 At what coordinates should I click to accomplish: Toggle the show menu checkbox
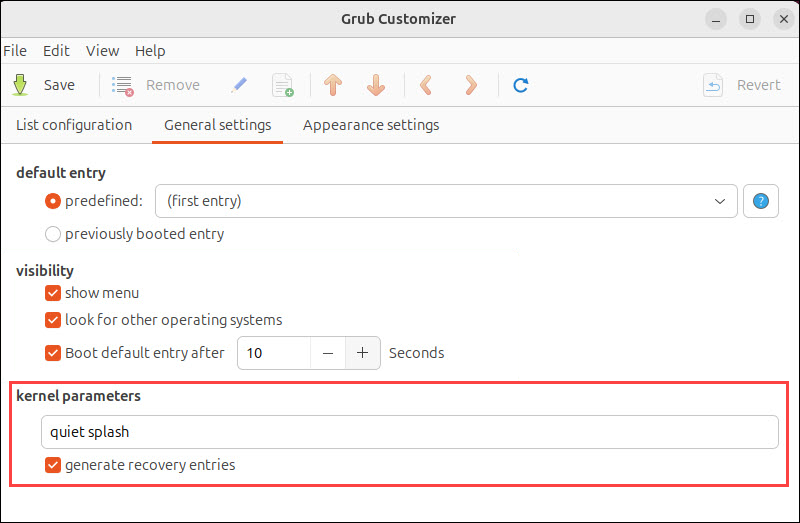tap(53, 293)
